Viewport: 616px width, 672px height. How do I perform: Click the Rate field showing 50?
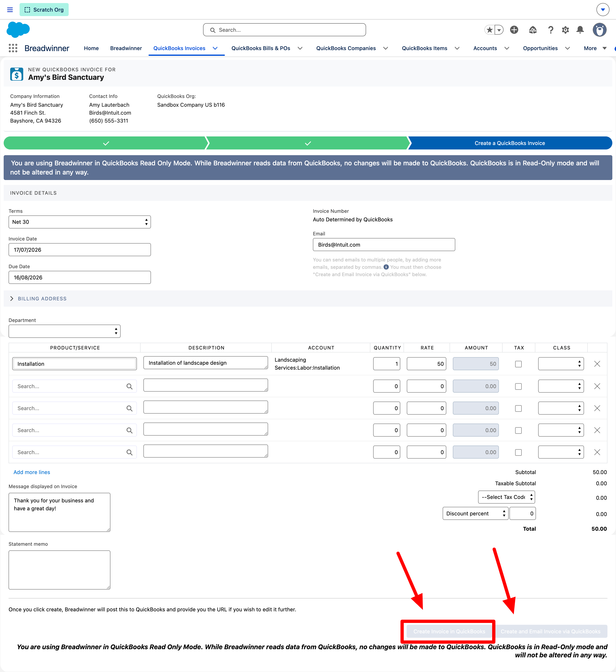(x=426, y=364)
